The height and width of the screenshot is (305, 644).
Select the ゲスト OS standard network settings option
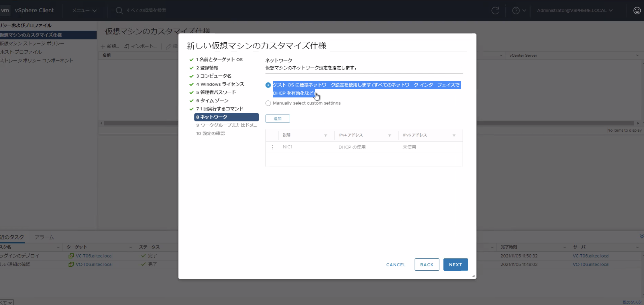(268, 85)
